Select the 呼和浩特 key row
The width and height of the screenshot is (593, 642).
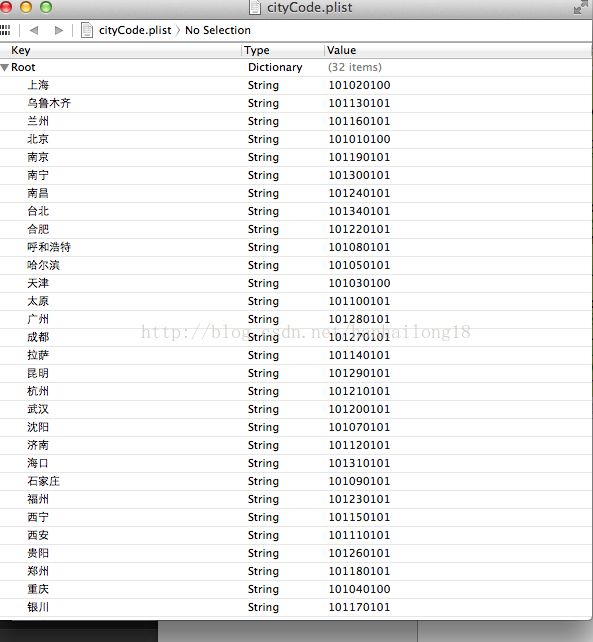pyautogui.click(x=49, y=247)
